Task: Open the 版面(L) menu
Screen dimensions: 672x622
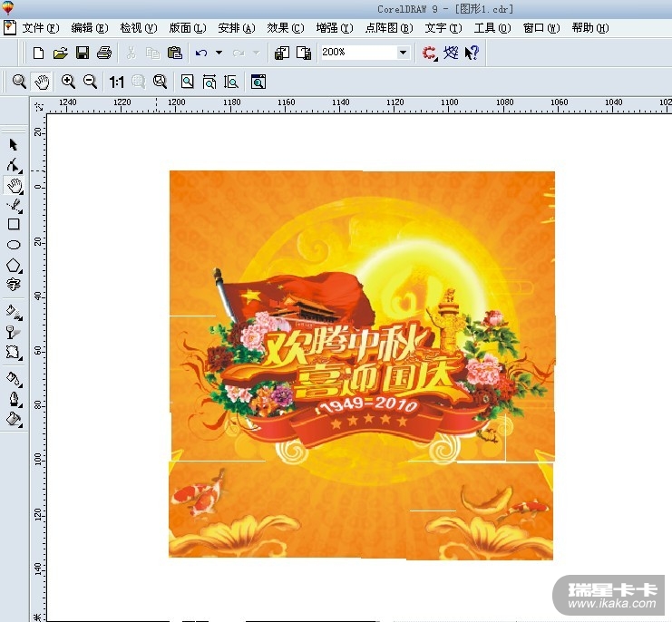Action: click(x=188, y=28)
